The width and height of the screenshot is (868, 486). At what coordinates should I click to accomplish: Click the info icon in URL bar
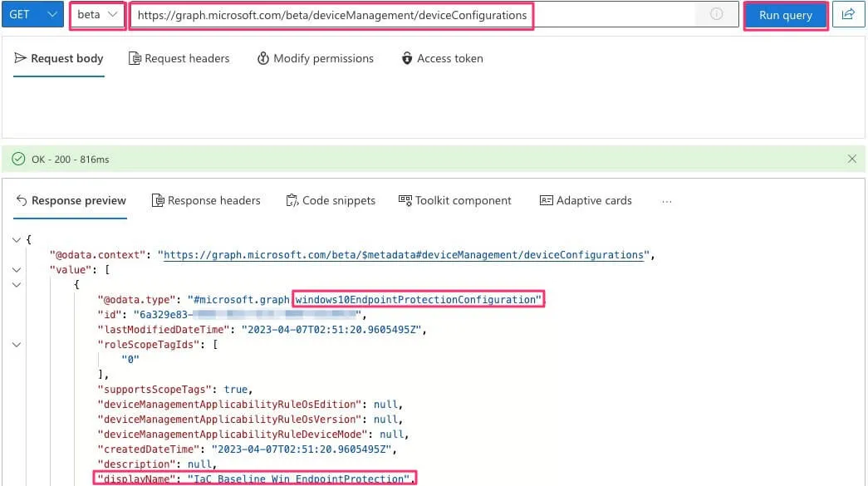(716, 15)
